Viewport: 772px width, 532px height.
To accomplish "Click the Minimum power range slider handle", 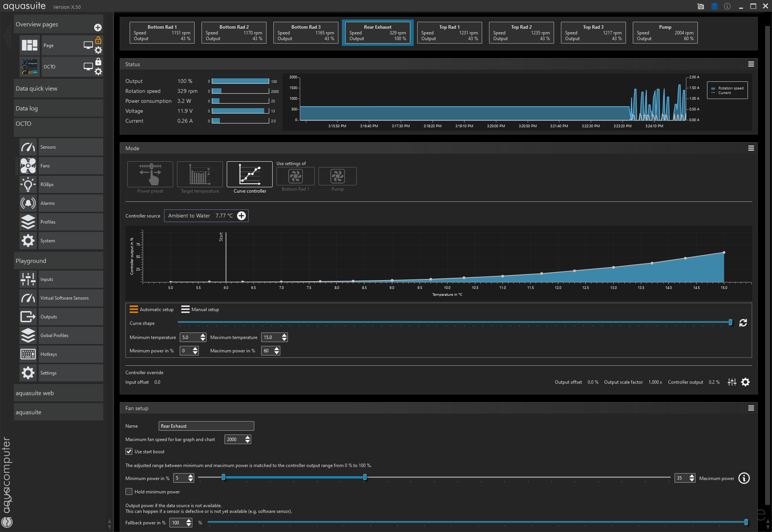I will pyautogui.click(x=224, y=477).
